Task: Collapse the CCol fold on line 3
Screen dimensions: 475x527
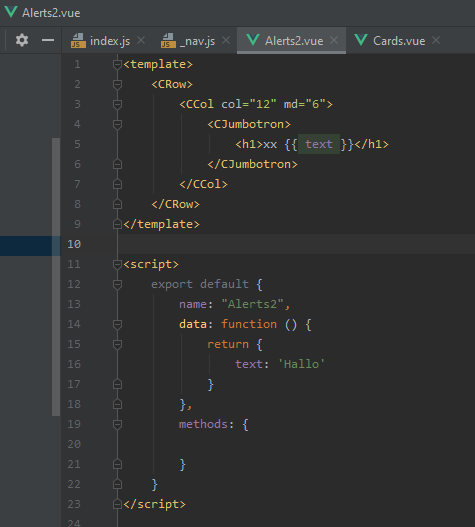Action: pos(117,105)
